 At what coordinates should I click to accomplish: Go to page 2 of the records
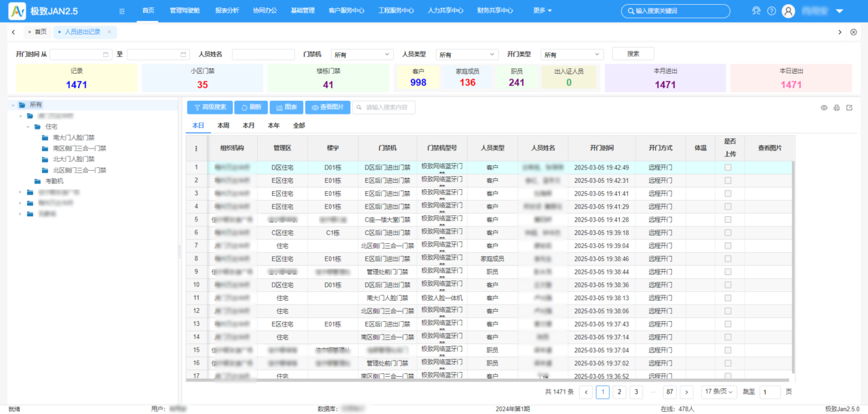click(619, 392)
